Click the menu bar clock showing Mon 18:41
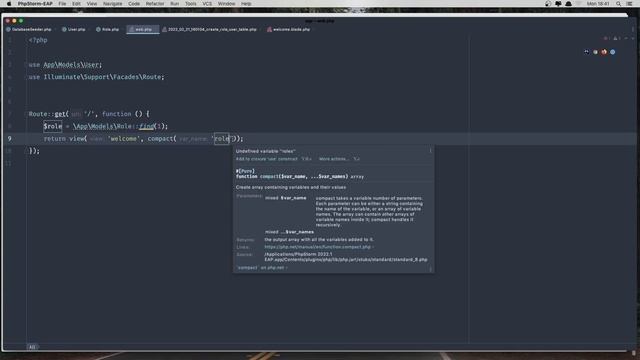Viewport: 640px width, 360px height. (598, 4)
